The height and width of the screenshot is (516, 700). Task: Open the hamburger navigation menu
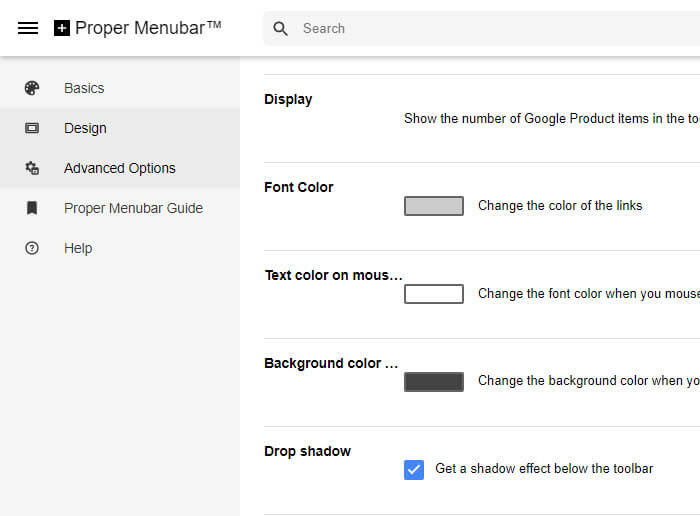coord(28,28)
